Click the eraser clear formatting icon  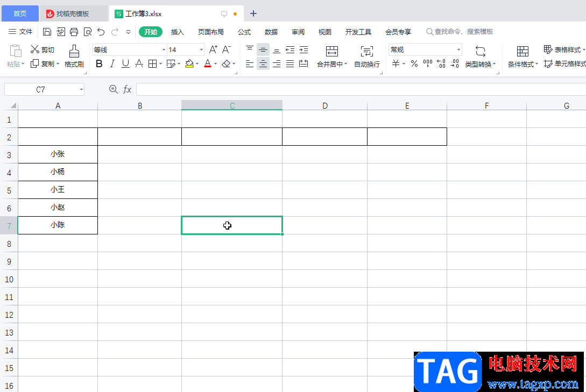point(226,64)
